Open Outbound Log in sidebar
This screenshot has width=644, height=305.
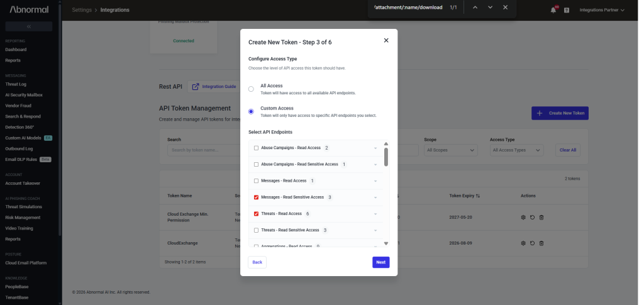click(x=19, y=148)
